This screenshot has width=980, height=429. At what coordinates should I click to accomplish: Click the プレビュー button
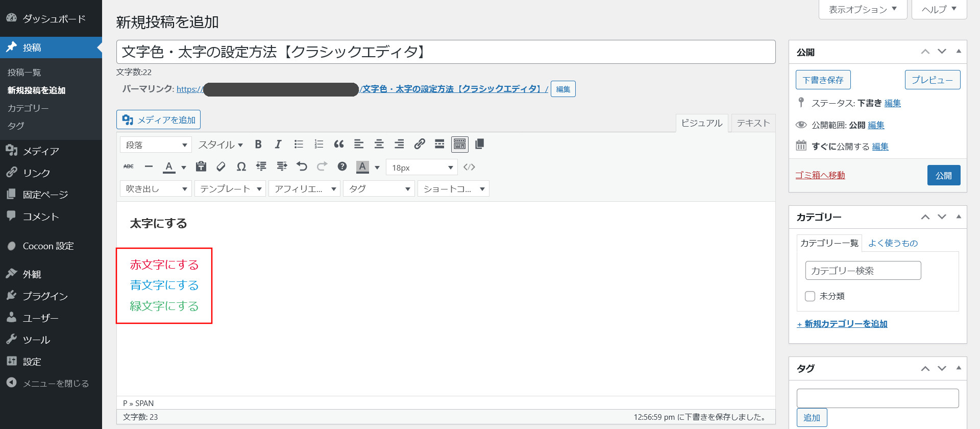pyautogui.click(x=933, y=80)
